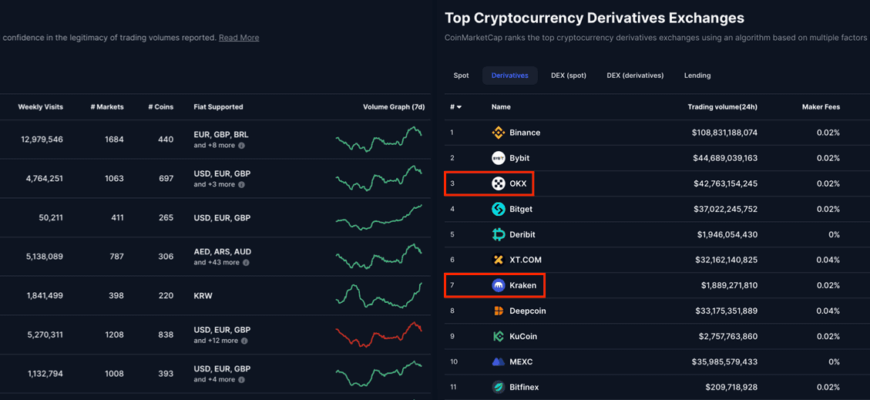Sort by Trading volume(24h) column header

click(x=722, y=107)
